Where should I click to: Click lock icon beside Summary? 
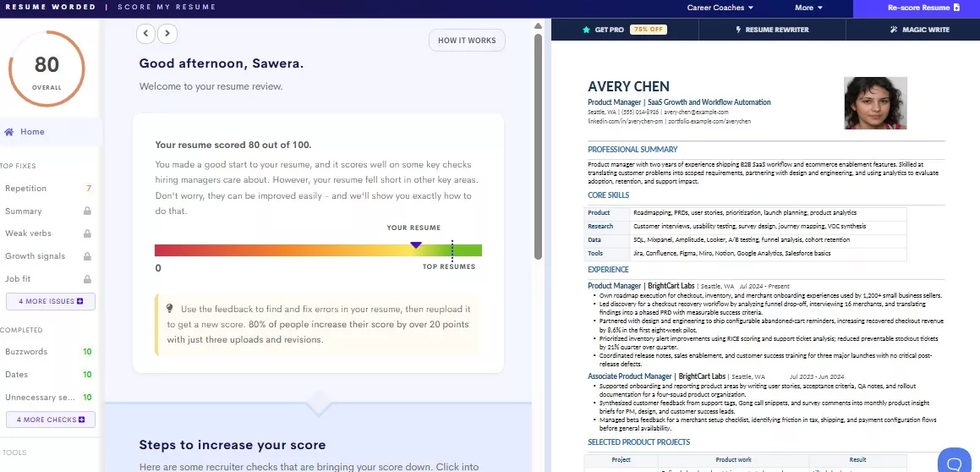coord(87,211)
